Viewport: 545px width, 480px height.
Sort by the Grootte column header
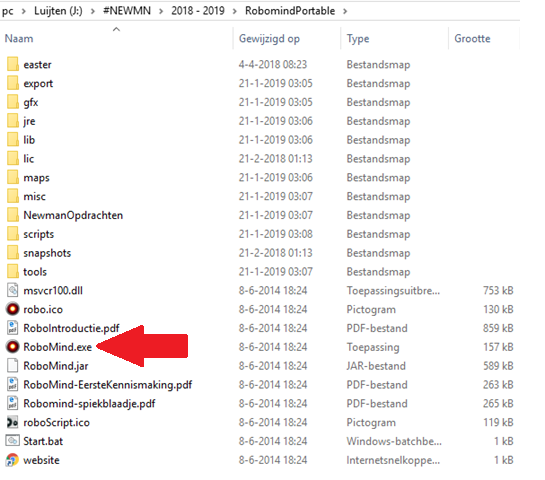click(x=472, y=39)
